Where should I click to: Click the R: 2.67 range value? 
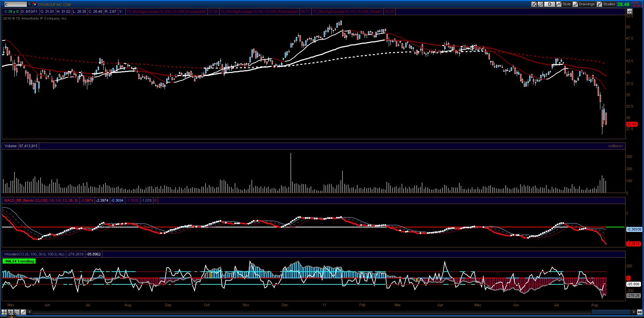[x=110, y=11]
